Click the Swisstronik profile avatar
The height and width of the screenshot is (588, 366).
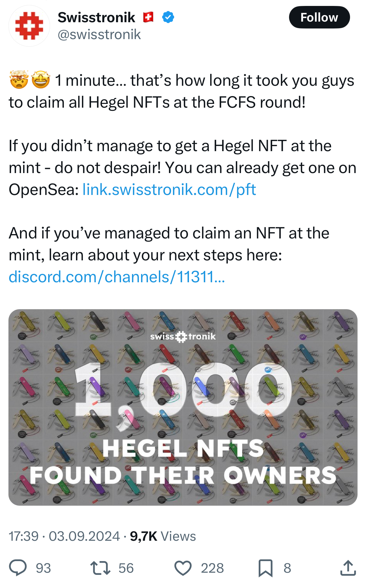(29, 26)
